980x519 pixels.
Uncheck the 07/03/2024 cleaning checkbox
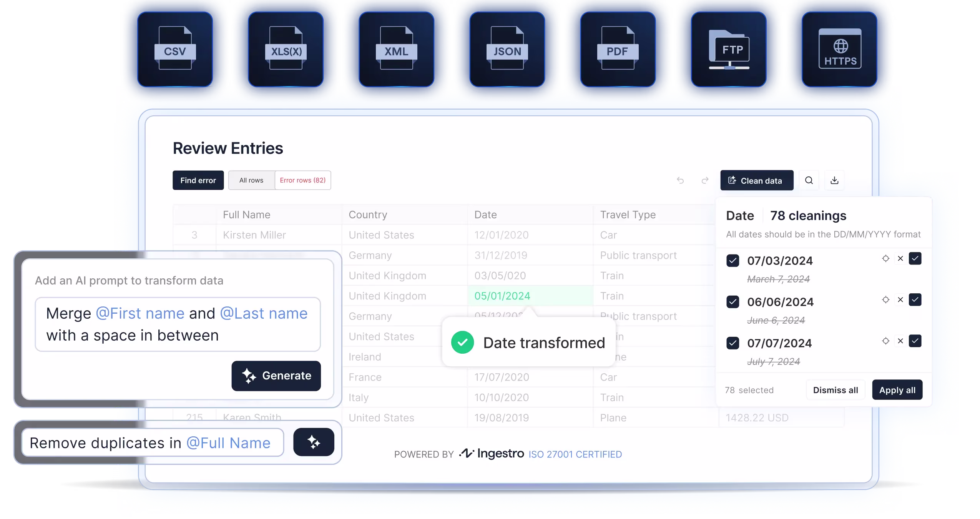click(x=733, y=261)
